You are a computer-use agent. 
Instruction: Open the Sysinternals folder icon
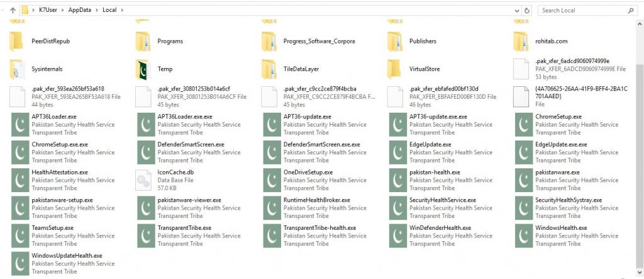(x=17, y=69)
